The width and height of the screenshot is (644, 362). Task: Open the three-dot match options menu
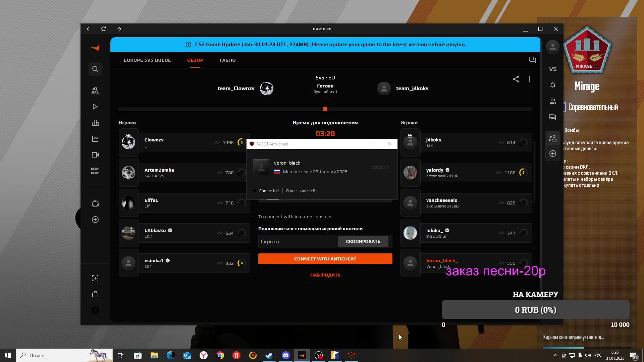(530, 79)
